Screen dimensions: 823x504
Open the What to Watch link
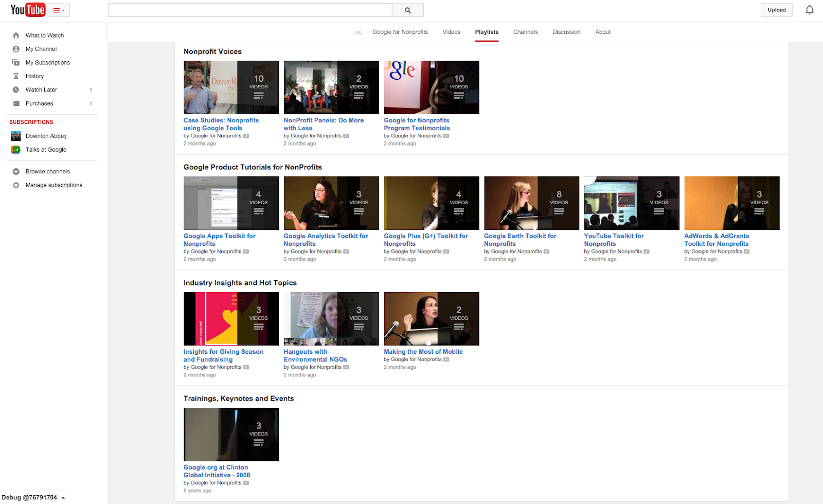45,35
